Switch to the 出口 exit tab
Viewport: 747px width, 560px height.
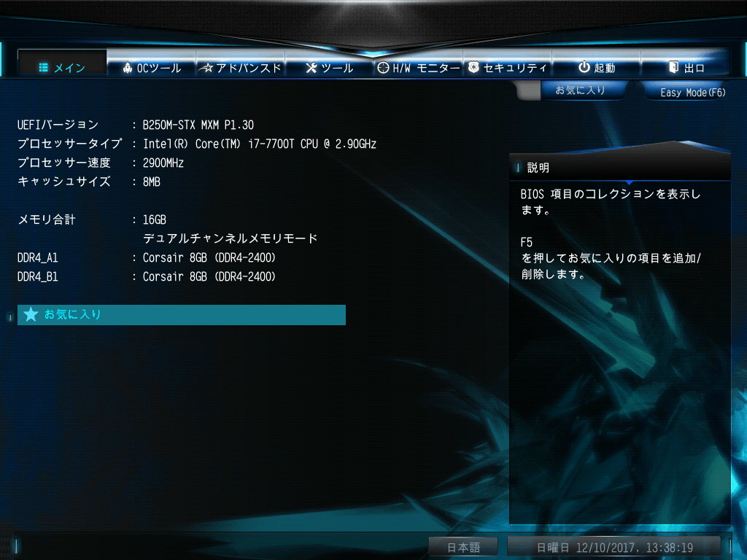click(x=686, y=65)
